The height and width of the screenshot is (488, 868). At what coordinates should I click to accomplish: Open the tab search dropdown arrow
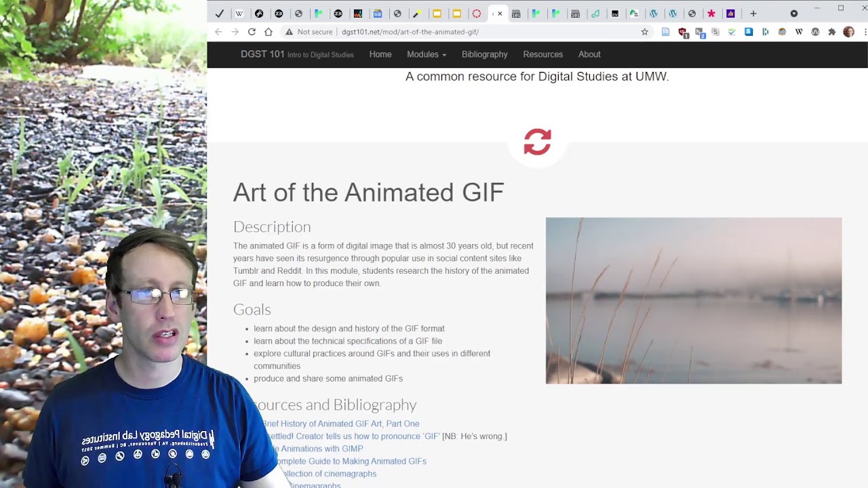794,14
